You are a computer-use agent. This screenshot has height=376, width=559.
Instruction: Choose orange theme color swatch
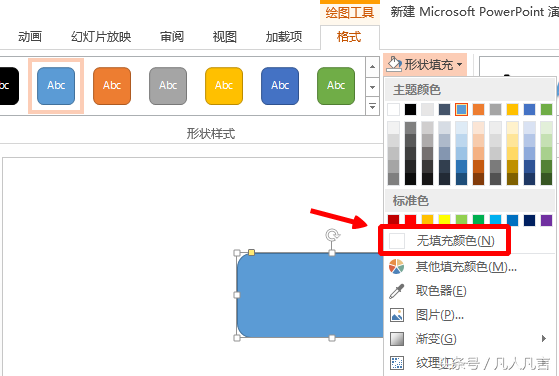pyautogui.click(x=478, y=109)
